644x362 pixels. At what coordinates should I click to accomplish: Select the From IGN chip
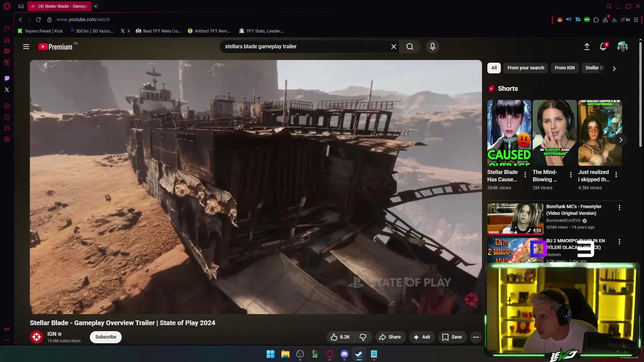coord(565,68)
